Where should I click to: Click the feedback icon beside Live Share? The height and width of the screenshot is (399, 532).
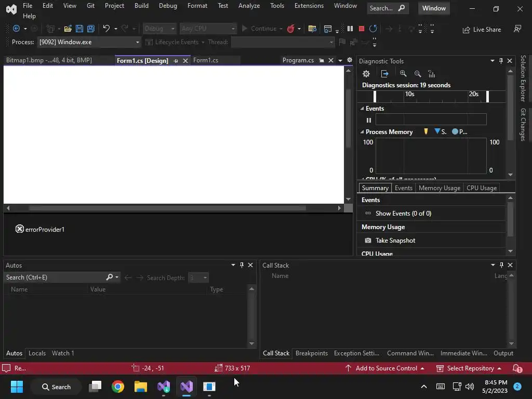click(517, 29)
